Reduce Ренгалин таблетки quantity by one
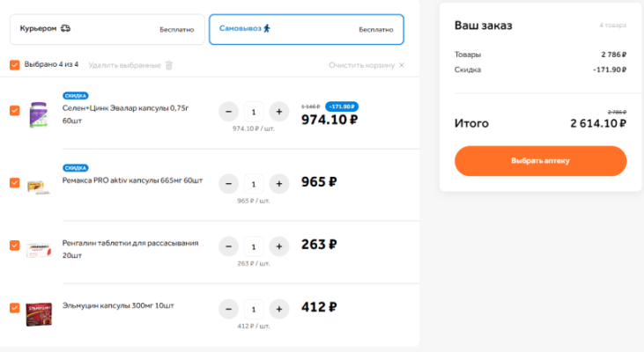The image size is (644, 352). pos(227,246)
